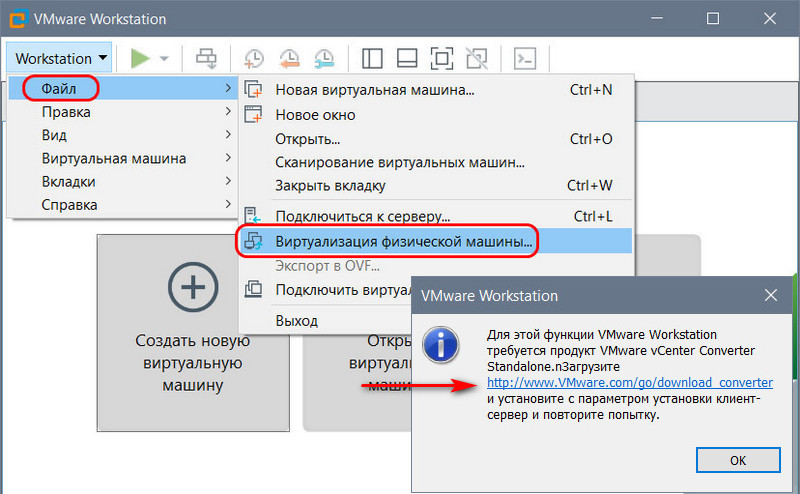
Task: Click Send Ctrl+Alt+Del toolbar icon
Action: tap(207, 58)
